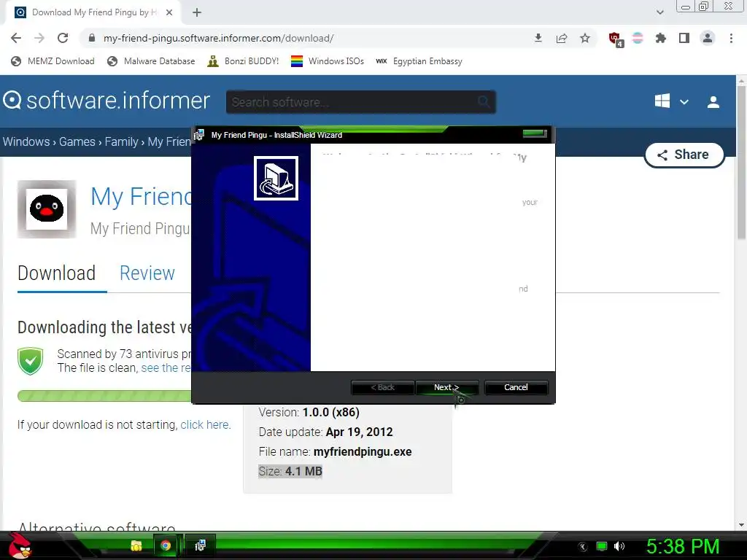The height and width of the screenshot is (560, 747).
Task: Click the green shield scan icon
Action: click(x=31, y=361)
